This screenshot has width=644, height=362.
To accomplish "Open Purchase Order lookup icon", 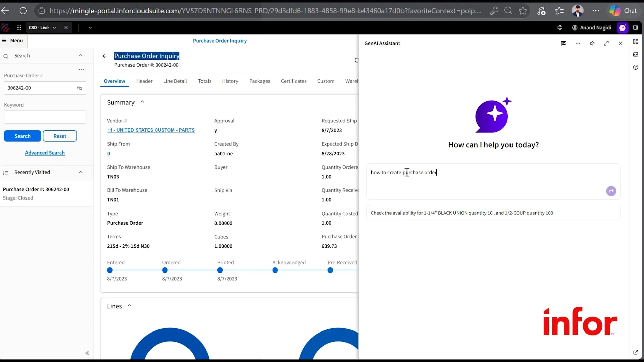I will tap(79, 88).
